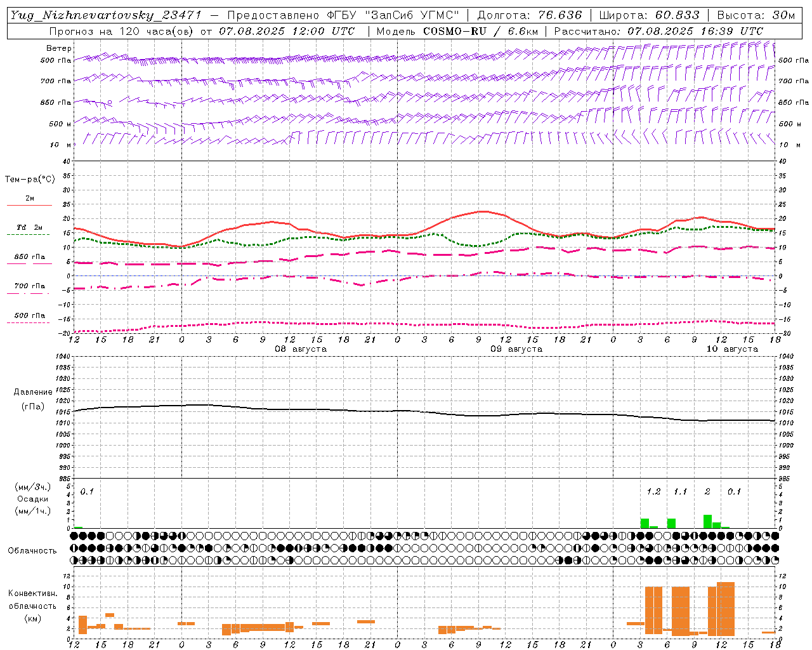Click the 'Рассчитано: 07.08.2025 16:39 UTC' text
The width and height of the screenshot is (812, 650).
pos(658,31)
